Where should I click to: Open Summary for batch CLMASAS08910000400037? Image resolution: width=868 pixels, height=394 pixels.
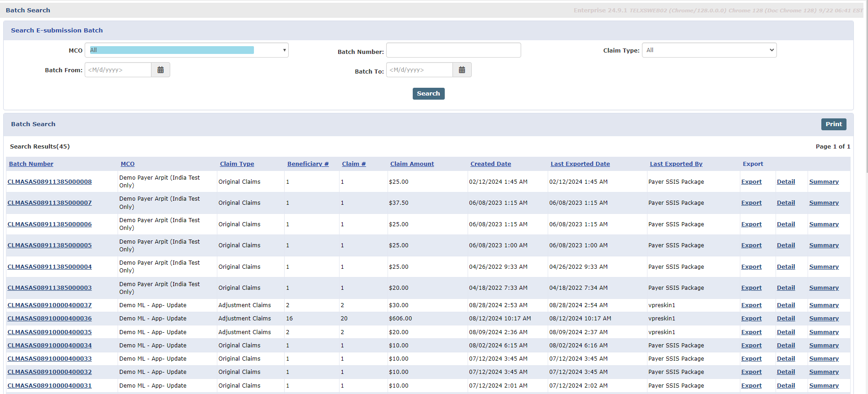click(x=824, y=305)
